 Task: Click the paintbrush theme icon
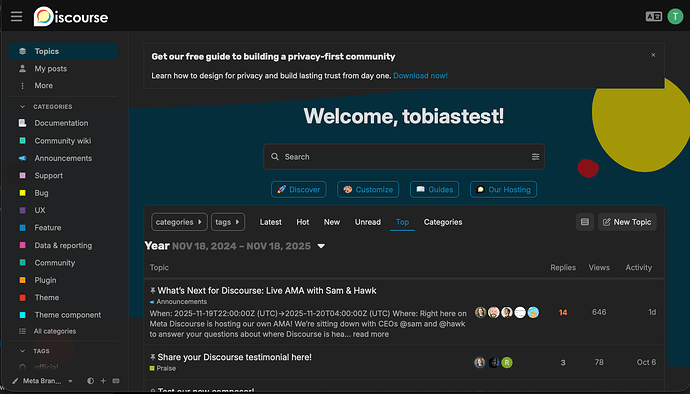[15, 381]
